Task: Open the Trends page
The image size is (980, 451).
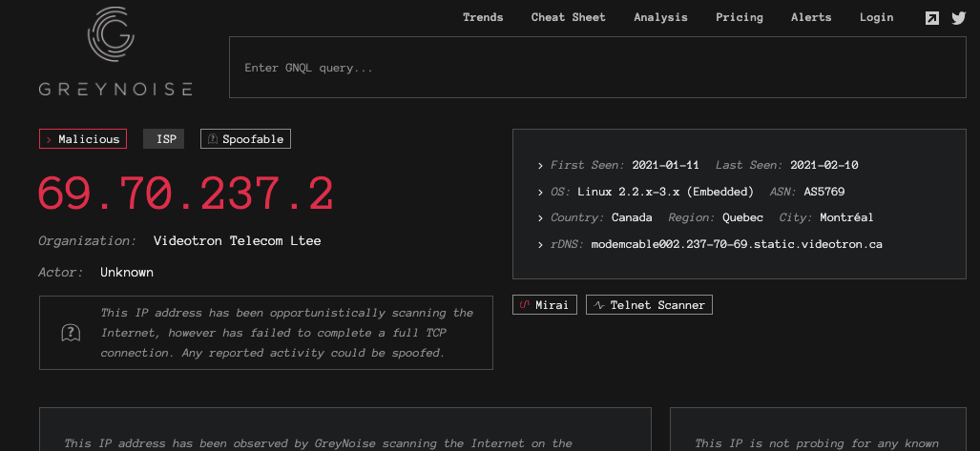Action: 483,17
